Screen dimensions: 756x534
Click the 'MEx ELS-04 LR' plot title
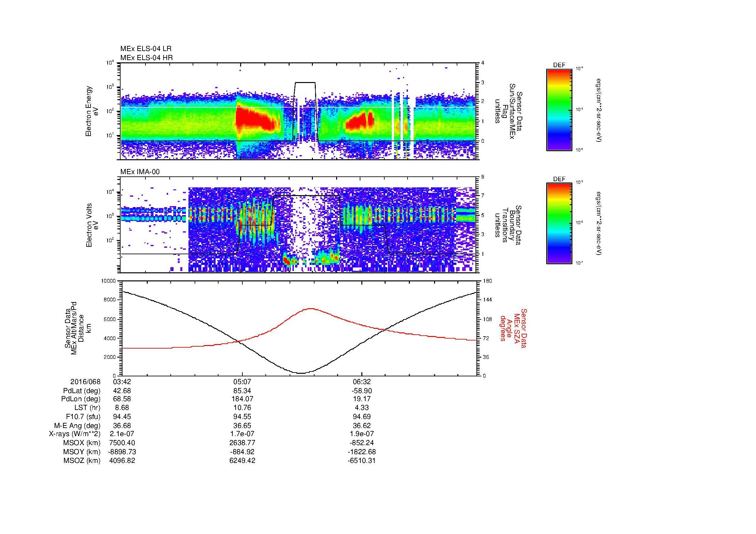145,49
